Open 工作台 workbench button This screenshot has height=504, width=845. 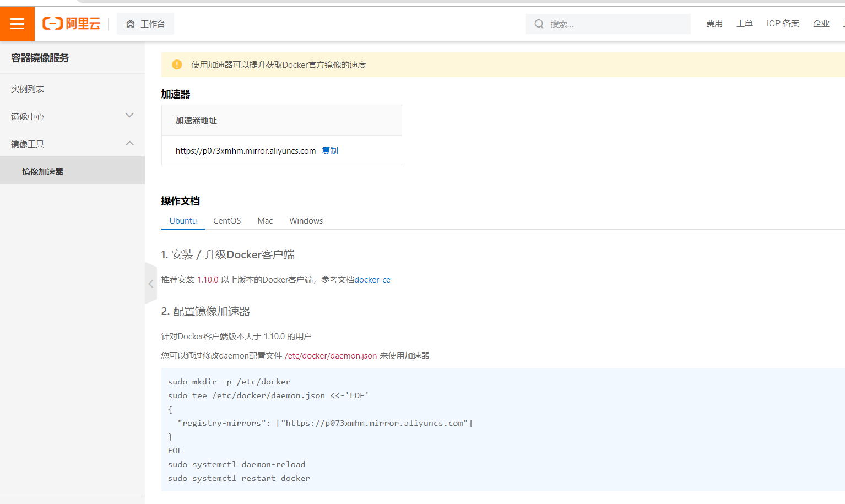(x=145, y=24)
